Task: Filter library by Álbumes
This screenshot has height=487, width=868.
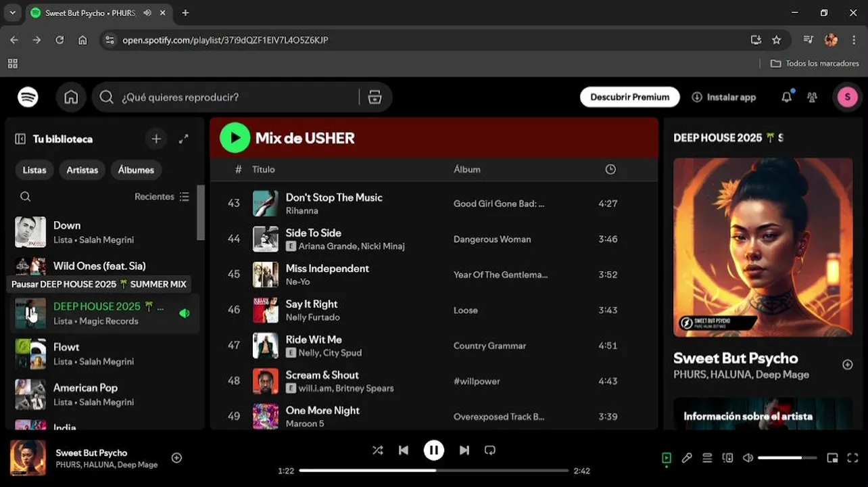Action: tap(136, 170)
